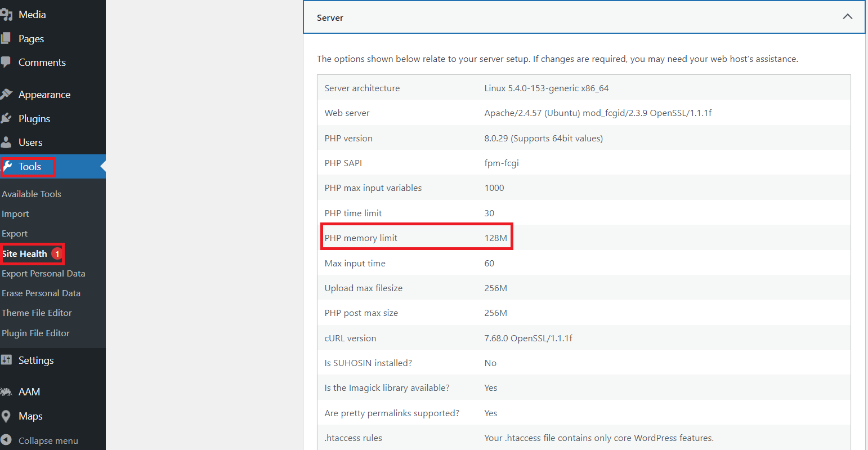
Task: Open the Theme File Editor
Action: (37, 313)
